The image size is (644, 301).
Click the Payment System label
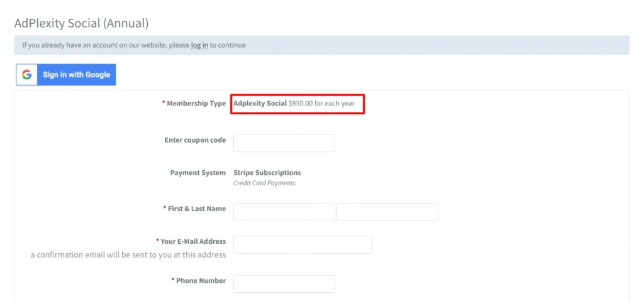pyautogui.click(x=197, y=173)
